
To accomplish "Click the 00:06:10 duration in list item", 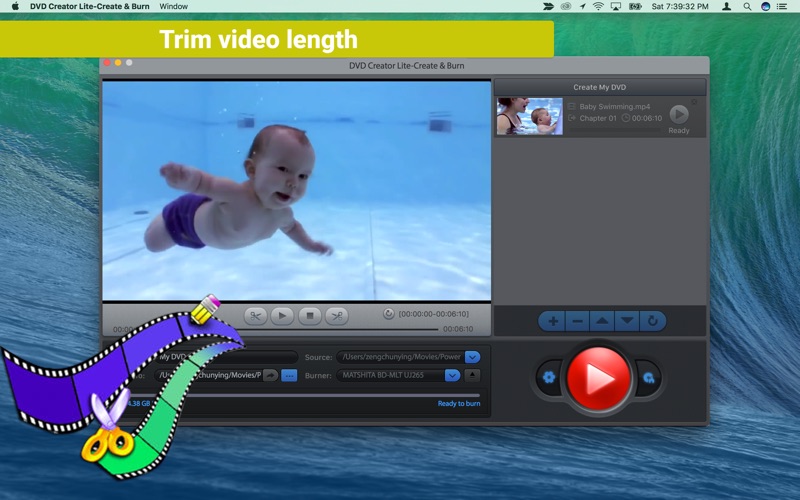I will [647, 118].
